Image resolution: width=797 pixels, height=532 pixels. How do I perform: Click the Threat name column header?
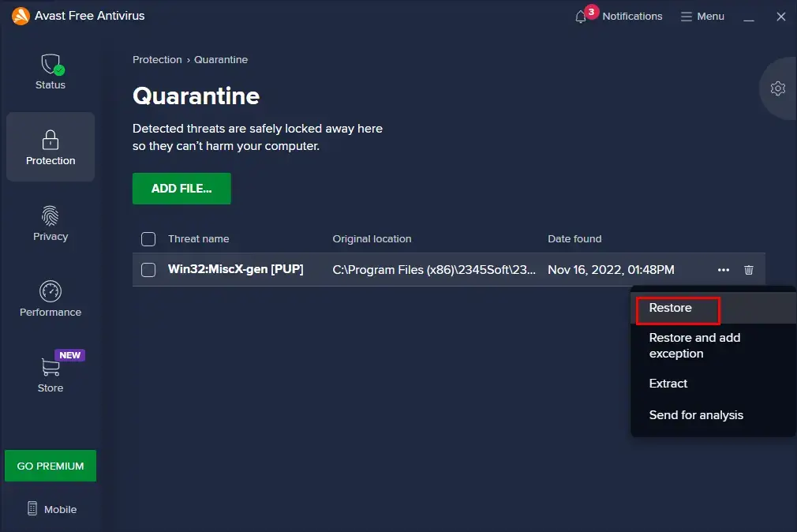(x=199, y=239)
